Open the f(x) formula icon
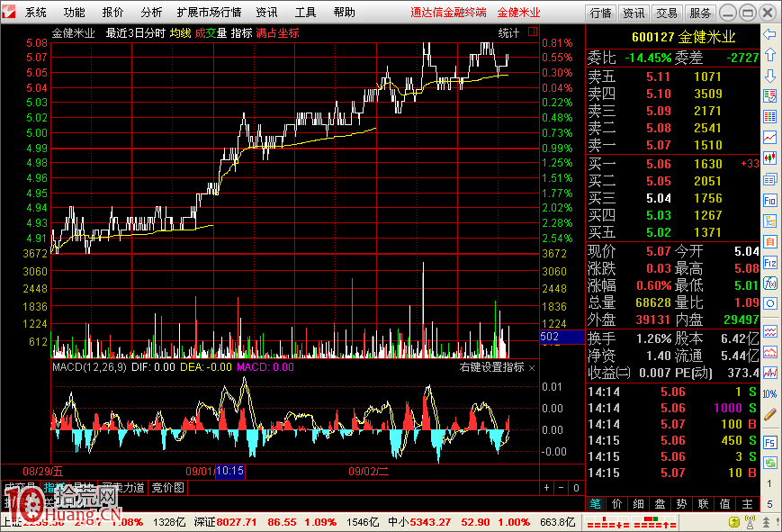The height and width of the screenshot is (532, 782). [769, 284]
